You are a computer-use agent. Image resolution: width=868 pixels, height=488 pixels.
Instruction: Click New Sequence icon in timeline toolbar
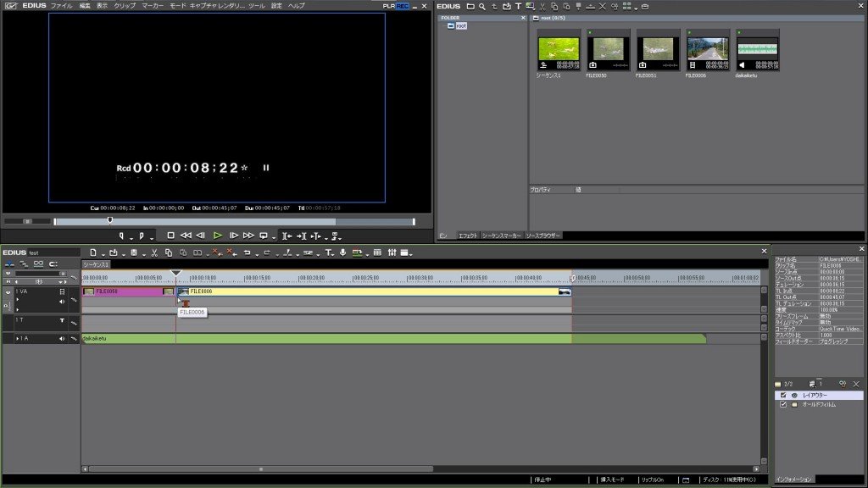coord(93,252)
